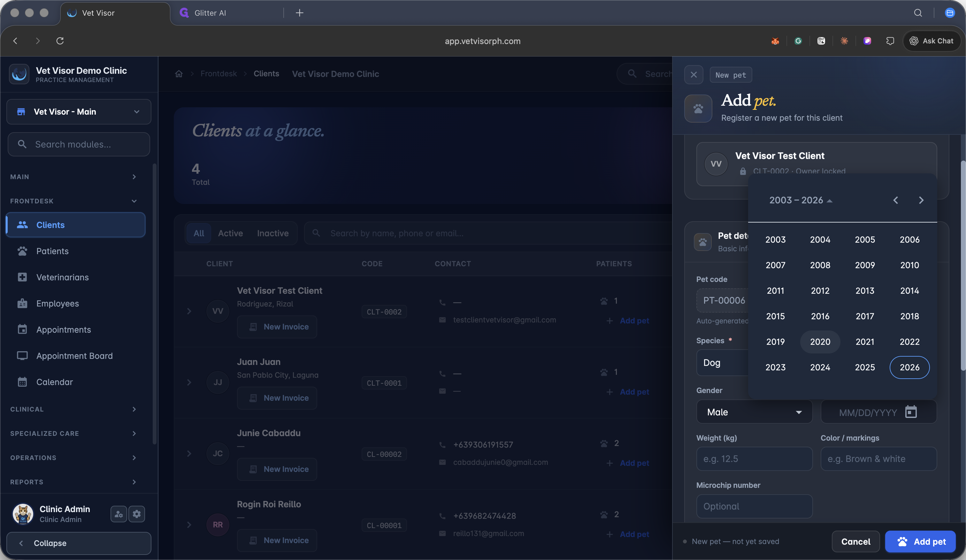Click the purple extension icon in toolbar
966x560 pixels.
[867, 41]
